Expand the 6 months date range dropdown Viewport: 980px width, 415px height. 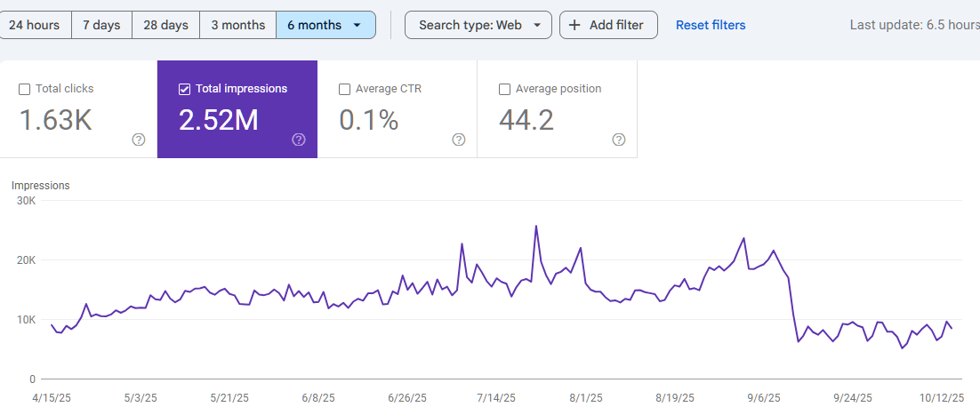357,25
